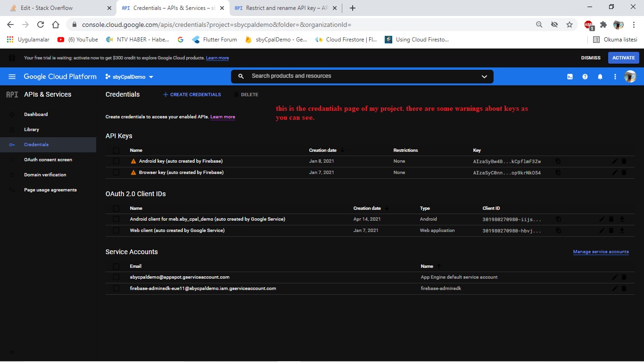The height and width of the screenshot is (364, 644).
Task: Click the Search products and resources field
Action: click(x=362, y=76)
